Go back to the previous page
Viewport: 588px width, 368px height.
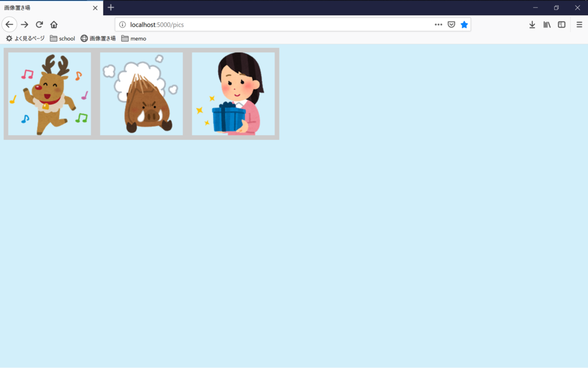pos(9,24)
